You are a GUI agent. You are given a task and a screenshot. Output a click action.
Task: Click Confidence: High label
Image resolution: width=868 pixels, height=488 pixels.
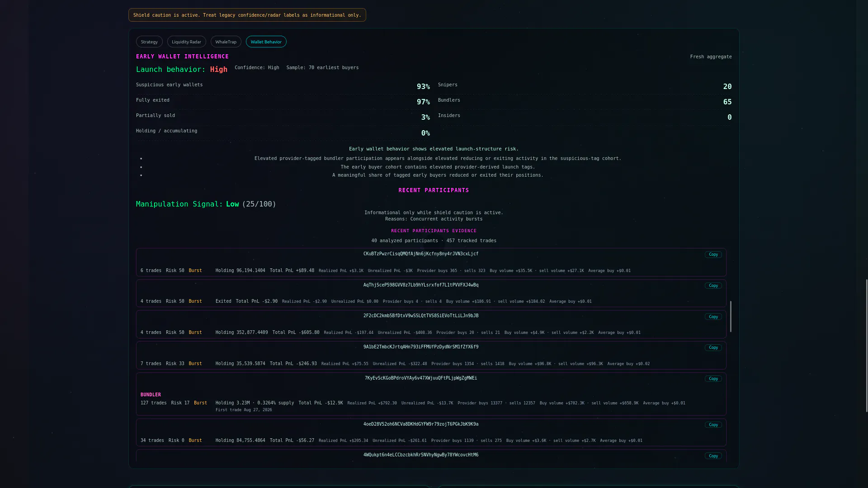click(256, 68)
